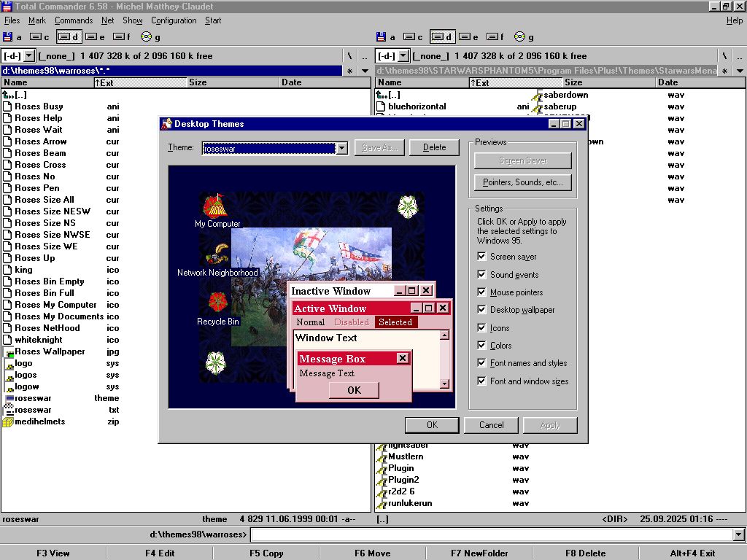Click Recycle Bin rose icon in preview
The height and width of the screenshot is (560, 747).
(x=217, y=300)
